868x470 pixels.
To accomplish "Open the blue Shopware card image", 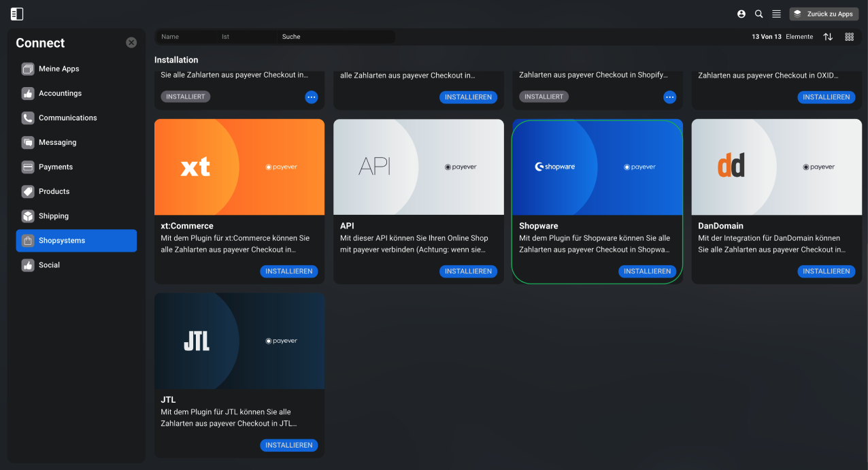I will [597, 167].
